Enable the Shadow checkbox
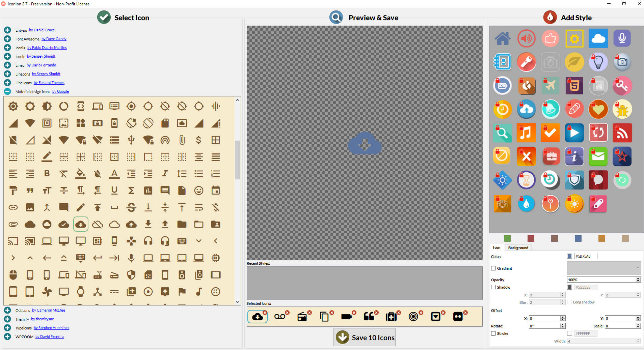644x350 pixels. [493, 287]
